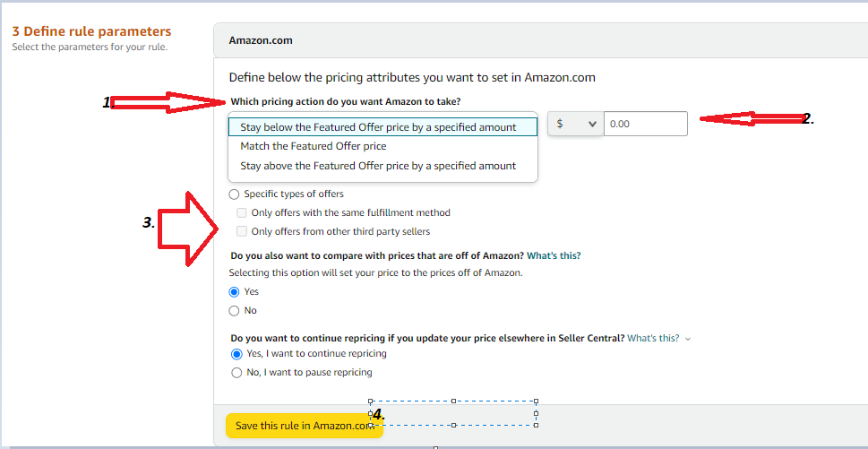Viewport: 868px width, 449px height.
Task: Select the "Specific types of offers" radio button
Action: [235, 194]
